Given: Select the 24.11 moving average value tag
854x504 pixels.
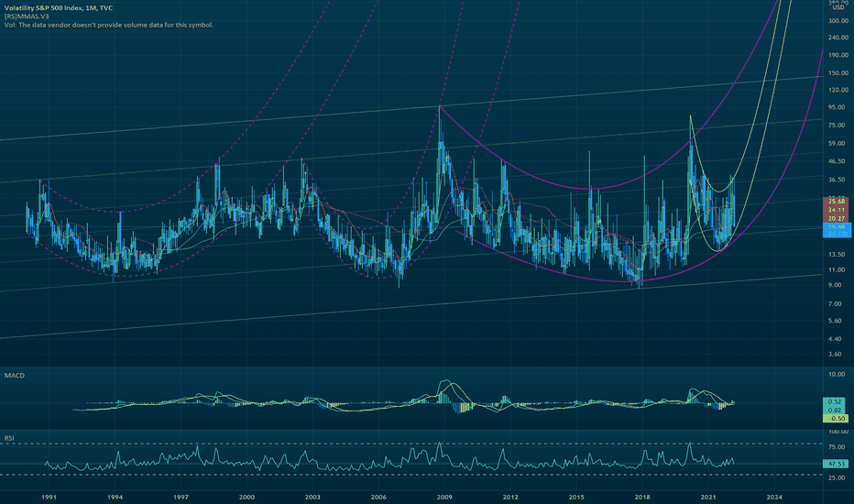Looking at the screenshot, I should [836, 210].
